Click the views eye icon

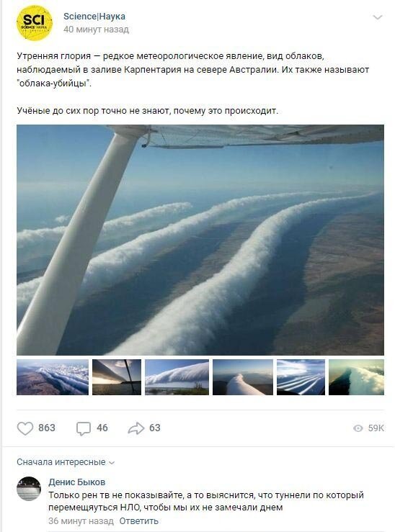358,428
